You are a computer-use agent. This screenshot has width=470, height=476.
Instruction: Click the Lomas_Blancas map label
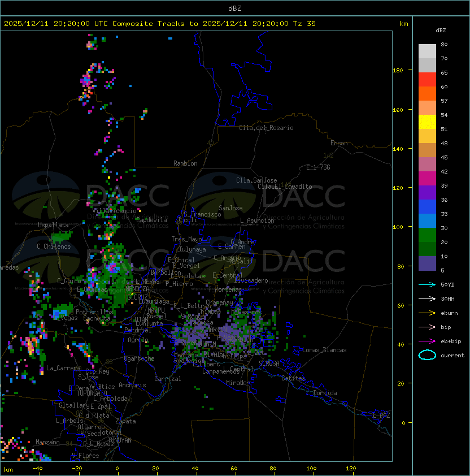(x=324, y=350)
